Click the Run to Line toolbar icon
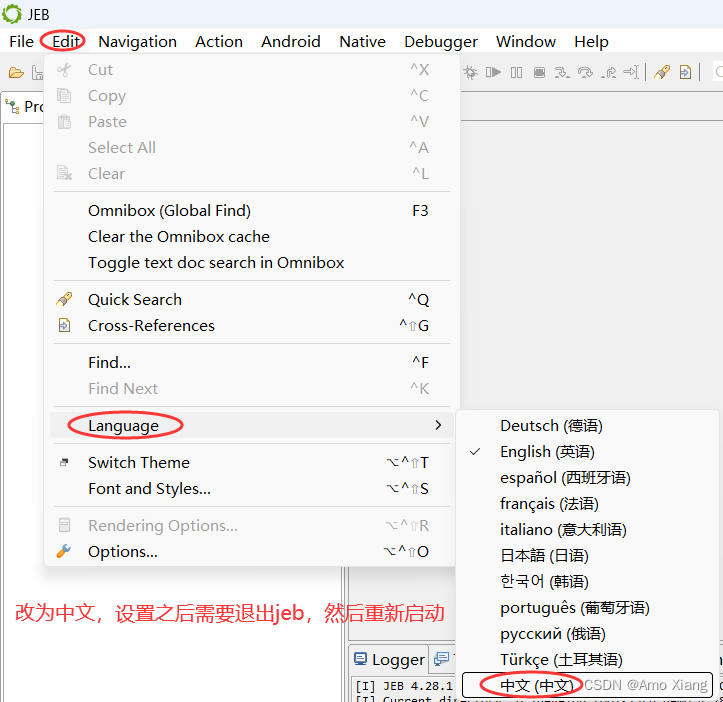Image resolution: width=723 pixels, height=702 pixels. point(631,72)
